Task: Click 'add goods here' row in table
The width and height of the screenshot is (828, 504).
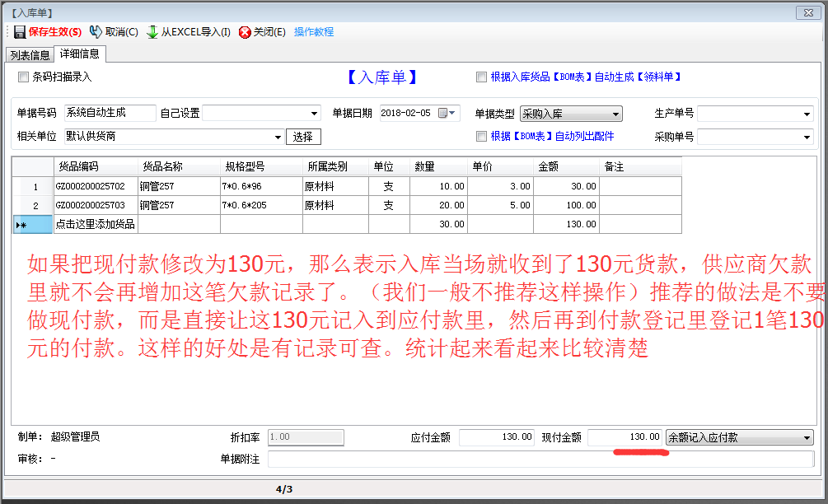Action: tap(95, 224)
